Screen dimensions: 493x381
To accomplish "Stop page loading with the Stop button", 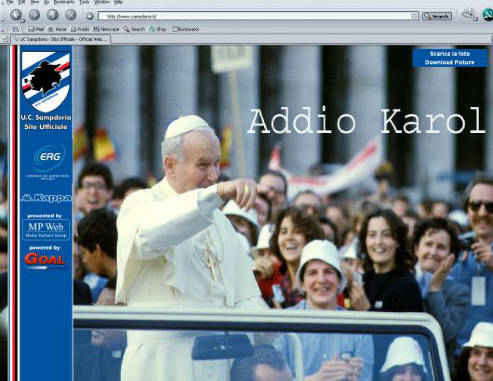I will tap(70, 15).
